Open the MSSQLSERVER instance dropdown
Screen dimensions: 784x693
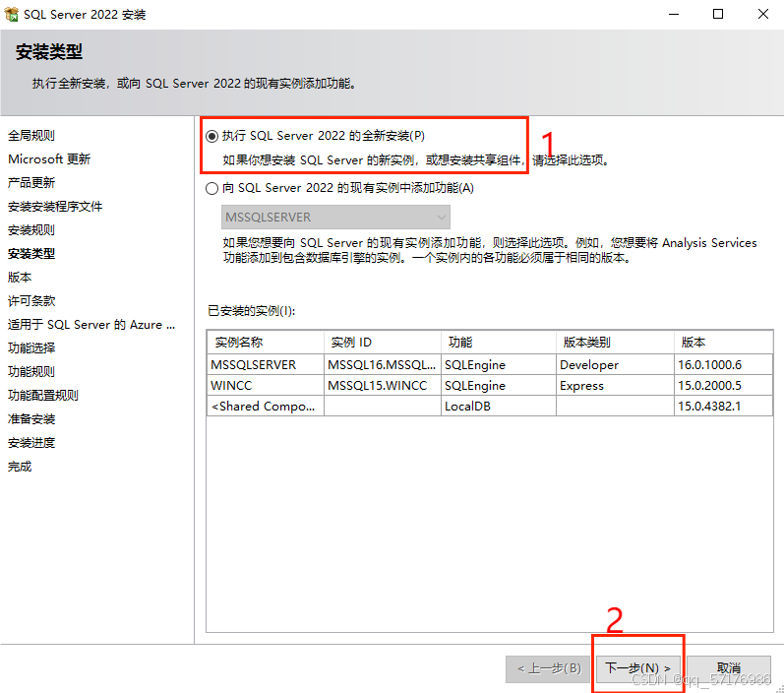335,218
